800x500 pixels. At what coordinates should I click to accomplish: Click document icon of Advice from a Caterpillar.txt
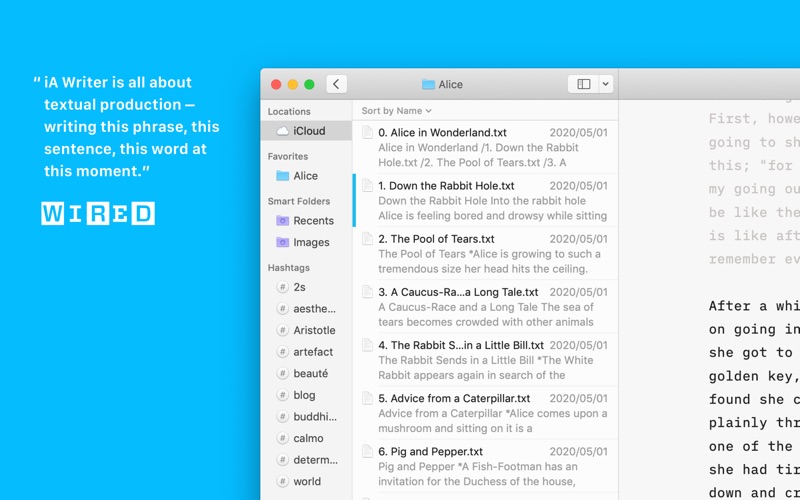[367, 398]
